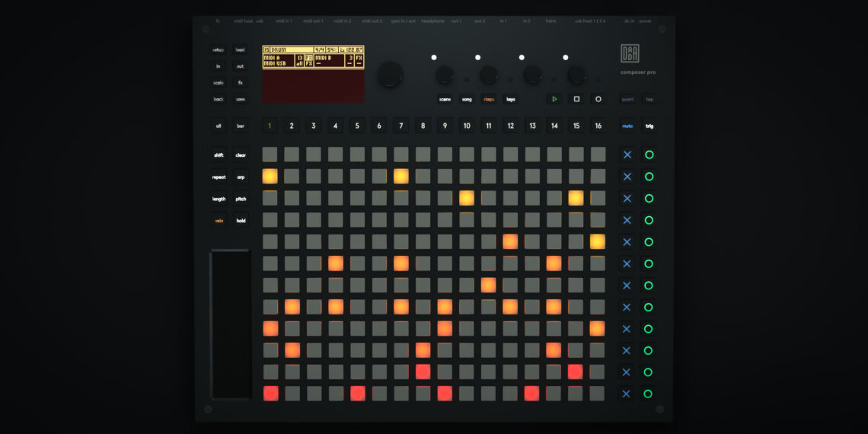
Task: Toggle the trig mode button
Action: [x=649, y=126]
